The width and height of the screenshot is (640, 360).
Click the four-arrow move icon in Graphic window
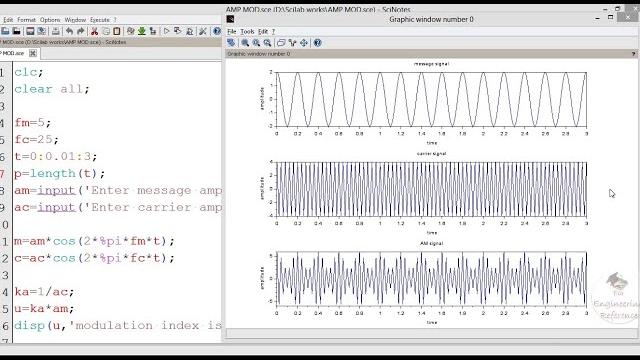pyautogui.click(x=304, y=42)
